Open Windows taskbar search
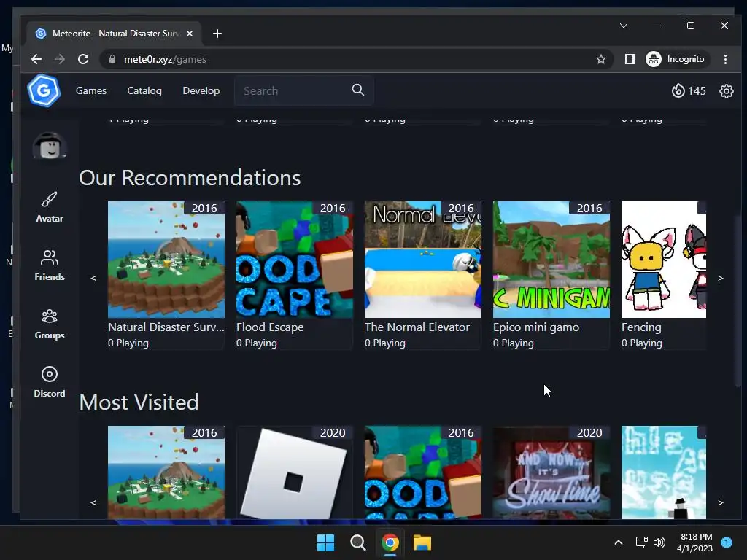This screenshot has width=747, height=560. coord(357,542)
